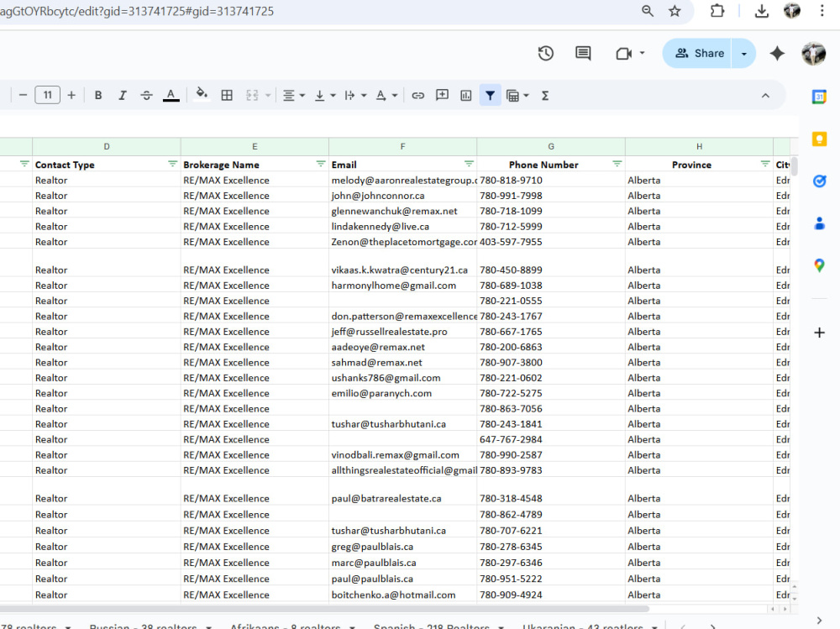Insert a chart from toolbar

click(x=466, y=96)
